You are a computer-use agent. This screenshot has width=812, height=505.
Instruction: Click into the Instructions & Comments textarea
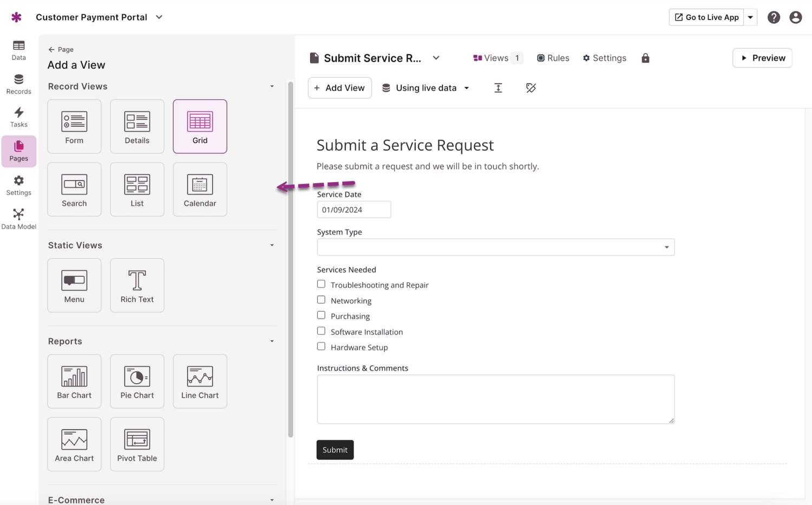click(x=495, y=399)
